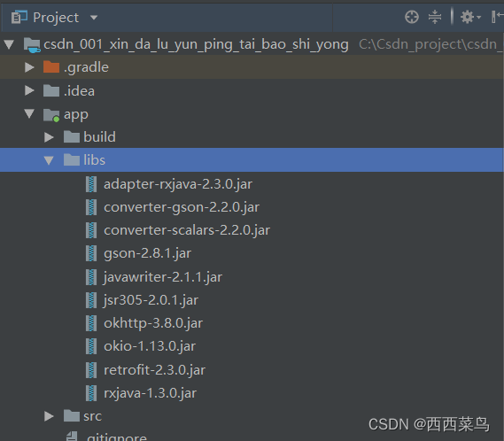Click jar icon of javawriter-2.1.1.jar

(91, 277)
